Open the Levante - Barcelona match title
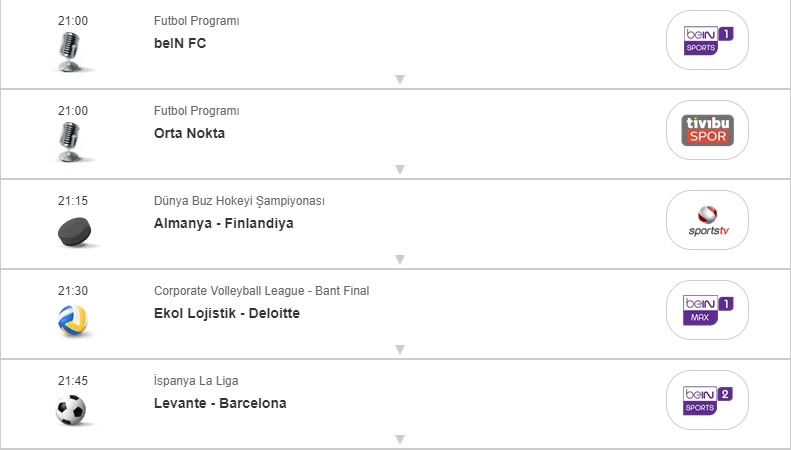 click(x=220, y=403)
